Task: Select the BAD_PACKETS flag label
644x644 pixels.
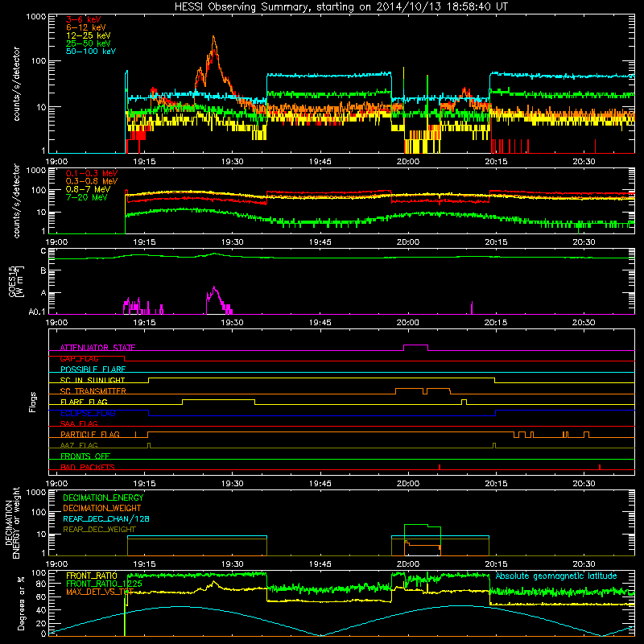Action: pyautogui.click(x=88, y=467)
